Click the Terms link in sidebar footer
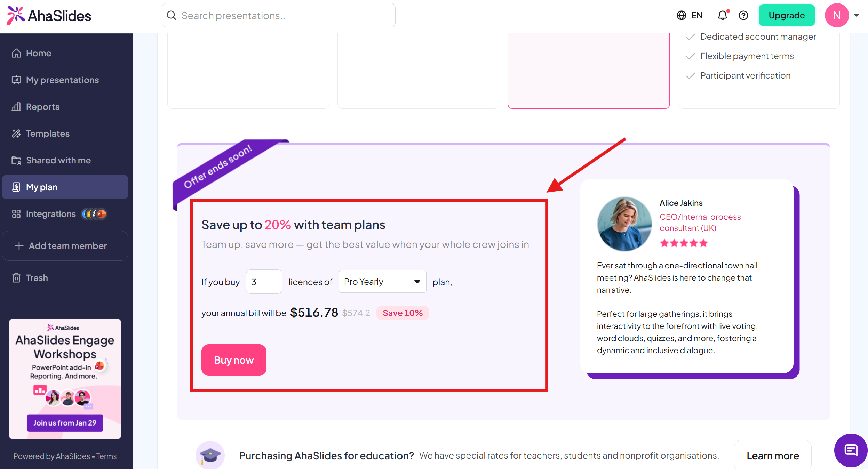The height and width of the screenshot is (469, 868). [106, 456]
